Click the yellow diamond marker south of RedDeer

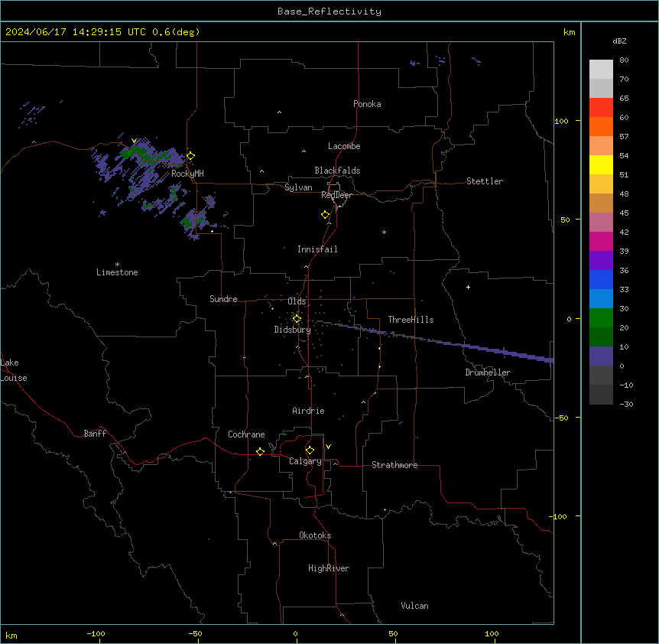(x=325, y=215)
